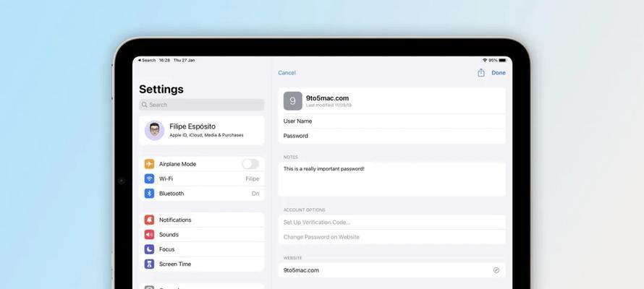Focus the Settings Search field

[202, 105]
